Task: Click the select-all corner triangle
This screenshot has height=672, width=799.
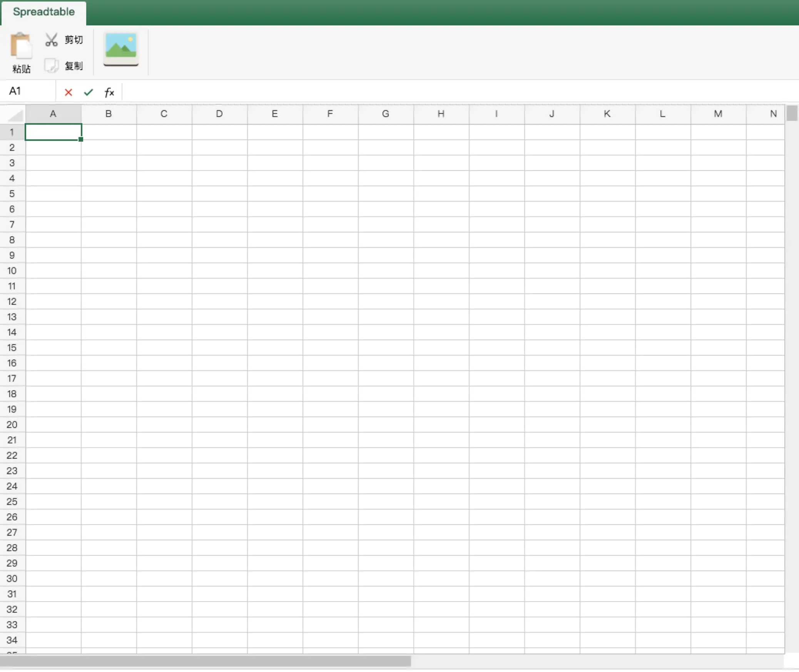Action: tap(15, 115)
